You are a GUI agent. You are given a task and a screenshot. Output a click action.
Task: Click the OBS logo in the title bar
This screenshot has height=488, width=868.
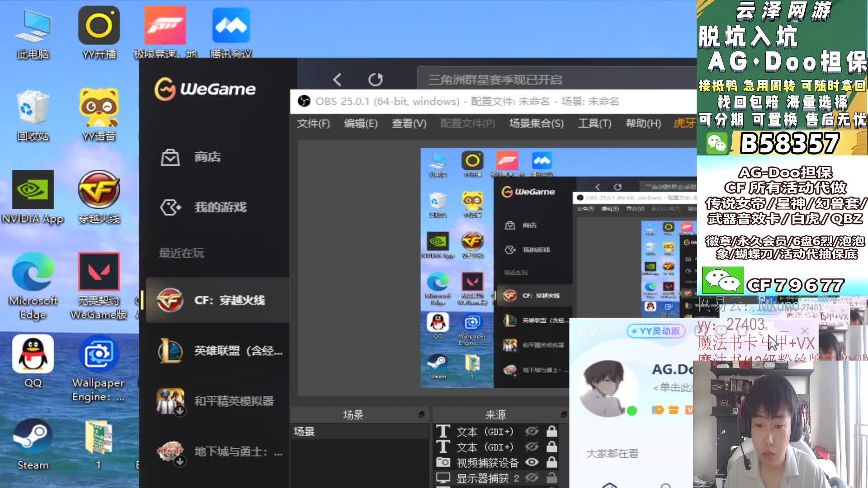(x=304, y=101)
